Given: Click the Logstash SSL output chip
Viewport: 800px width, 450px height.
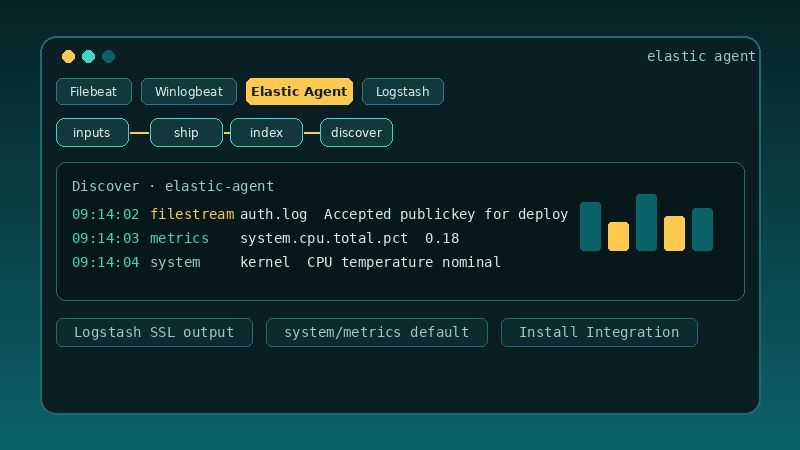Looking at the screenshot, I should pos(155,333).
